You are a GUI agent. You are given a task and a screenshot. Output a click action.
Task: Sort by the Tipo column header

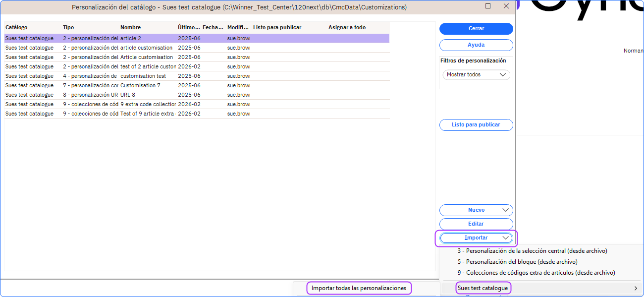(x=68, y=28)
